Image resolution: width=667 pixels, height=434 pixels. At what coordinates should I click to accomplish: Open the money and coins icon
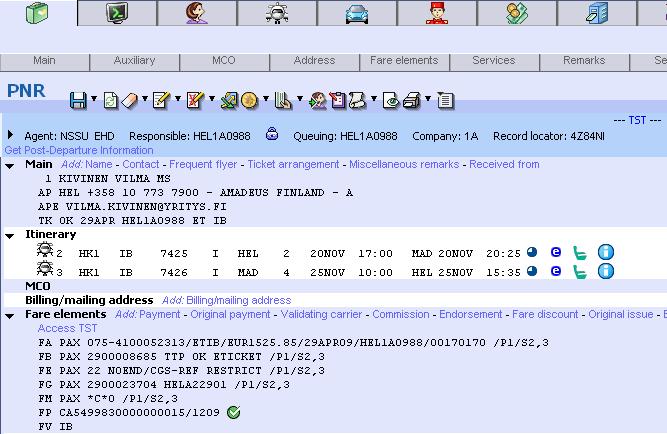coord(516,13)
